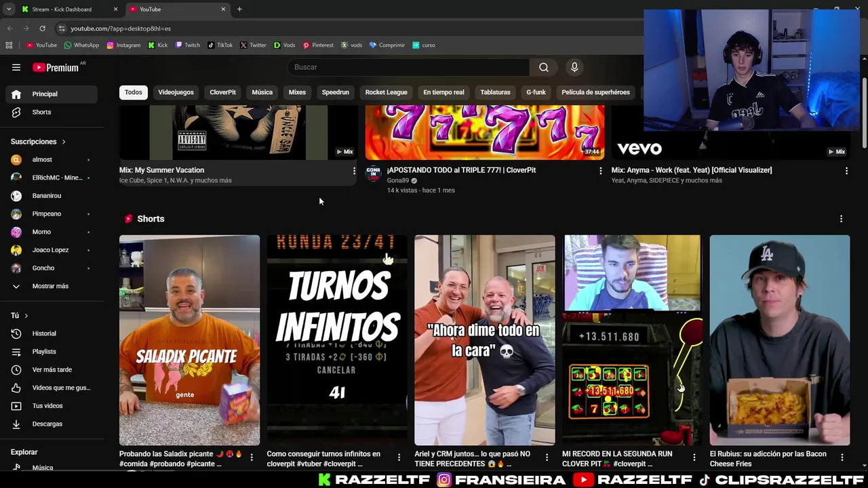The width and height of the screenshot is (868, 488).
Task: Focus the Buscar search field
Action: pos(409,67)
